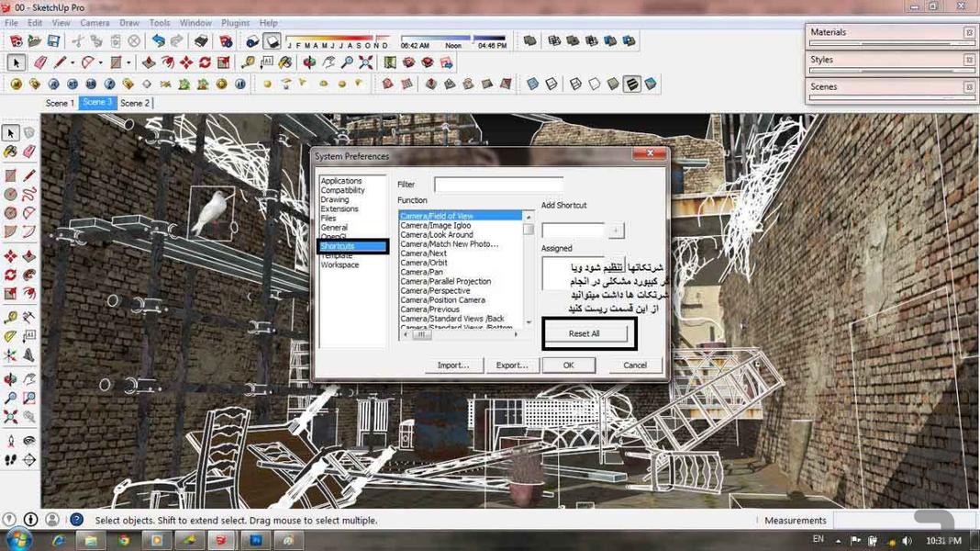Click the Undo arrow icon
The width and height of the screenshot is (980, 551).
coord(159,41)
